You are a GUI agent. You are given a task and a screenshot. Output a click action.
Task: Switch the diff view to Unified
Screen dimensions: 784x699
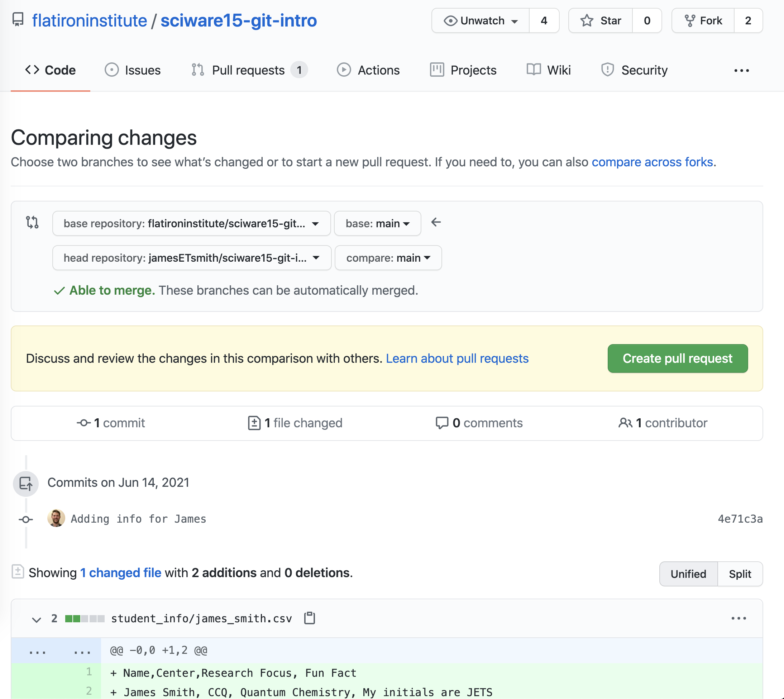click(x=688, y=574)
